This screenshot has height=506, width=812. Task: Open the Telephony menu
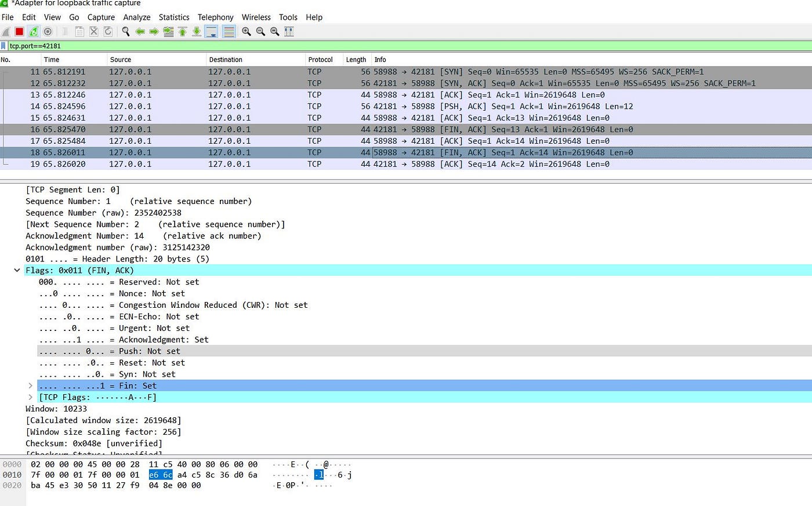point(215,17)
